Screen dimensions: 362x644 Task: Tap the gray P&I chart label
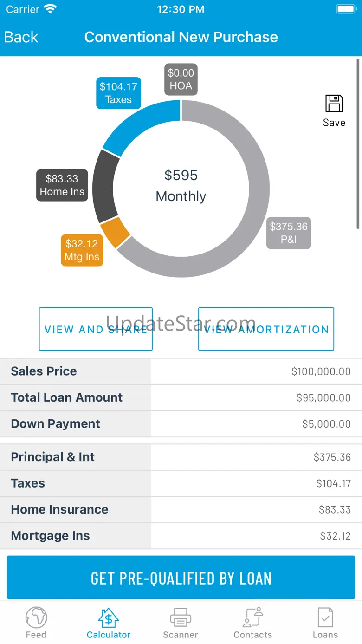pyautogui.click(x=289, y=233)
